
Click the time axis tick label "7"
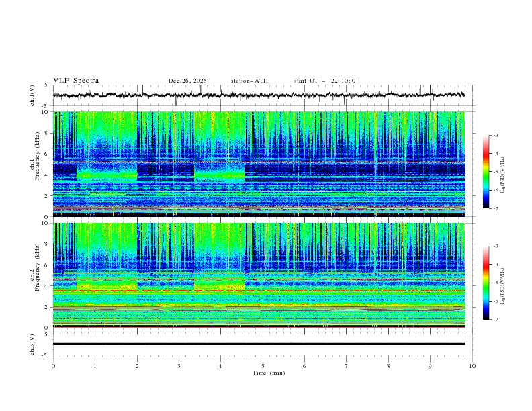click(x=347, y=366)
